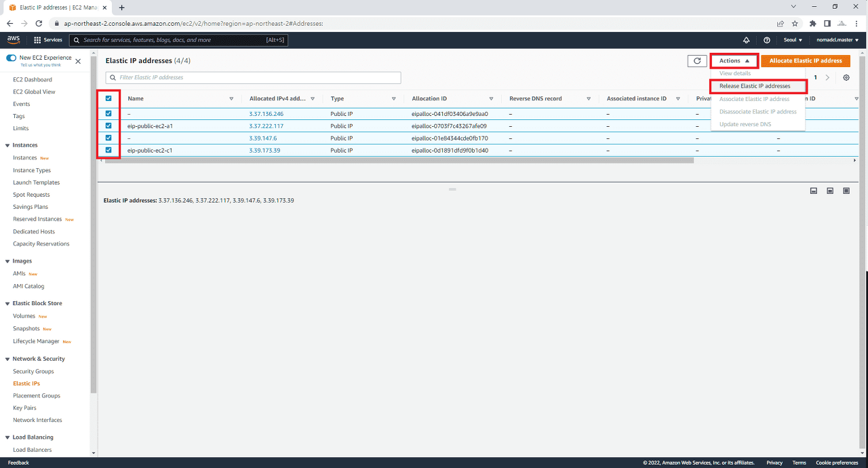Open the browser extensions puzzle icon
Image resolution: width=868 pixels, height=468 pixels.
(x=812, y=23)
